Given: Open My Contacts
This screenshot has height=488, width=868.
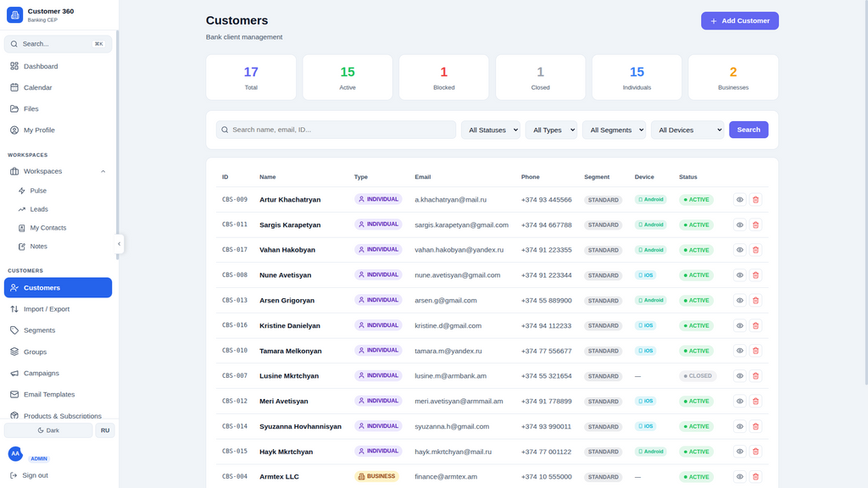Looking at the screenshot, I should pos(62,228).
